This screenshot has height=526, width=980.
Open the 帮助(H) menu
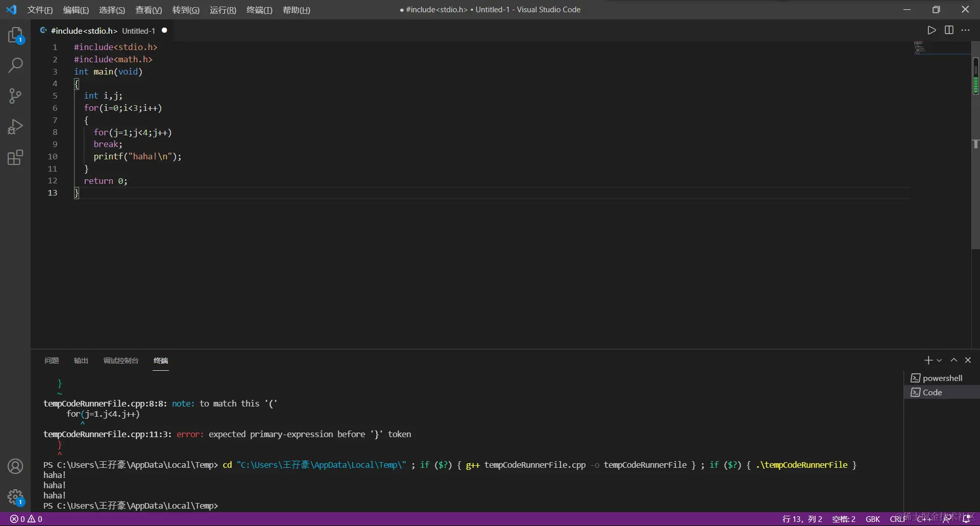click(297, 10)
